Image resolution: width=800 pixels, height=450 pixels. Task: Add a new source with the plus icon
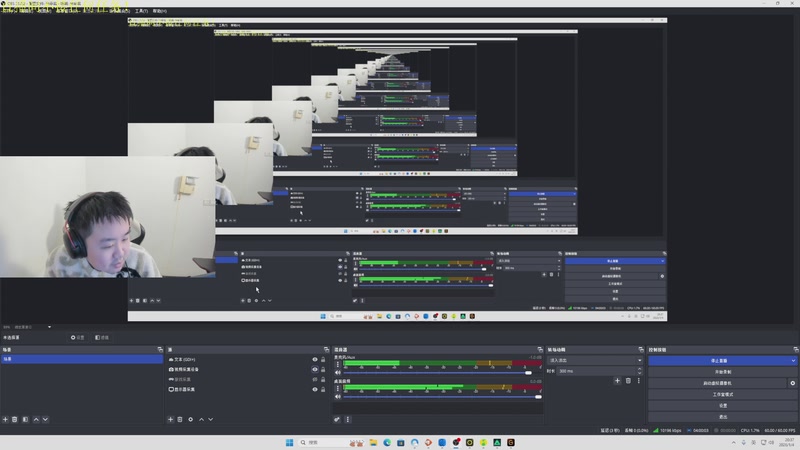pyautogui.click(x=170, y=419)
